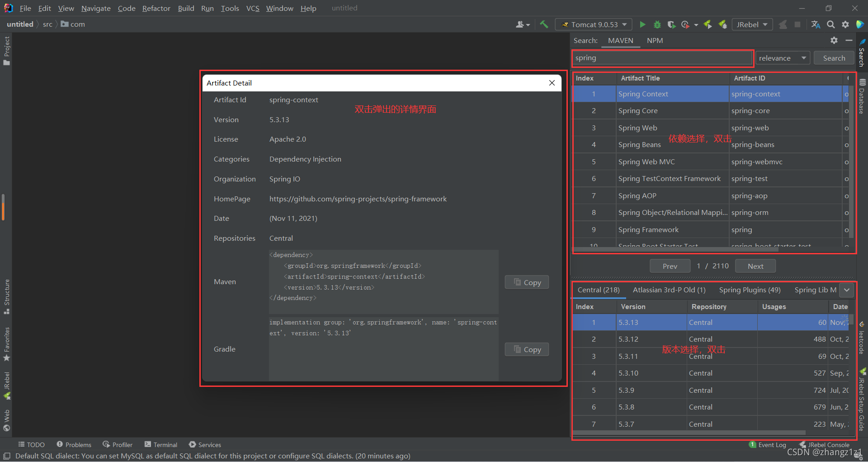This screenshot has width=868, height=462.
Task: Copy the Maven dependency snippet
Action: [x=527, y=282]
